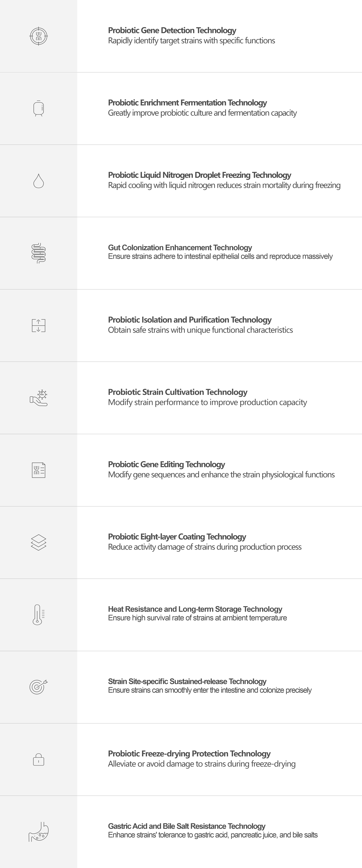Click the fermentation tank icon
This screenshot has width=362, height=868.
[x=38, y=109]
